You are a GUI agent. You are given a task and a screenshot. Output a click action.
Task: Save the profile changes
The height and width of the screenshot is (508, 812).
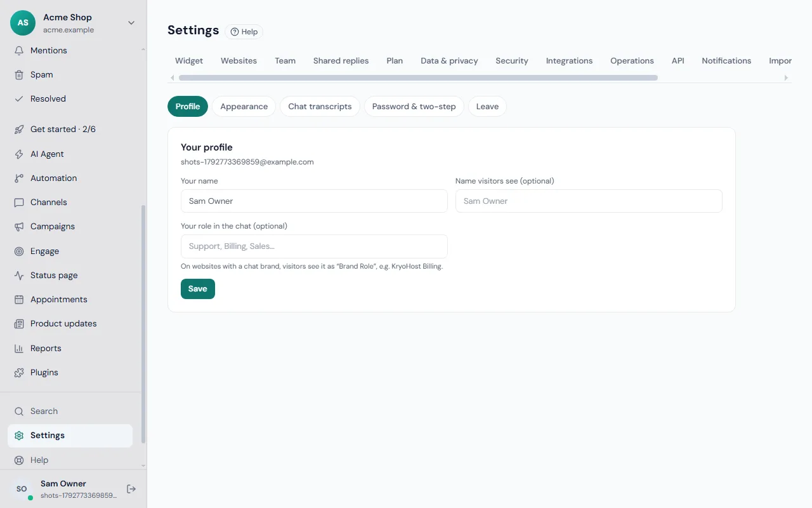(198, 288)
